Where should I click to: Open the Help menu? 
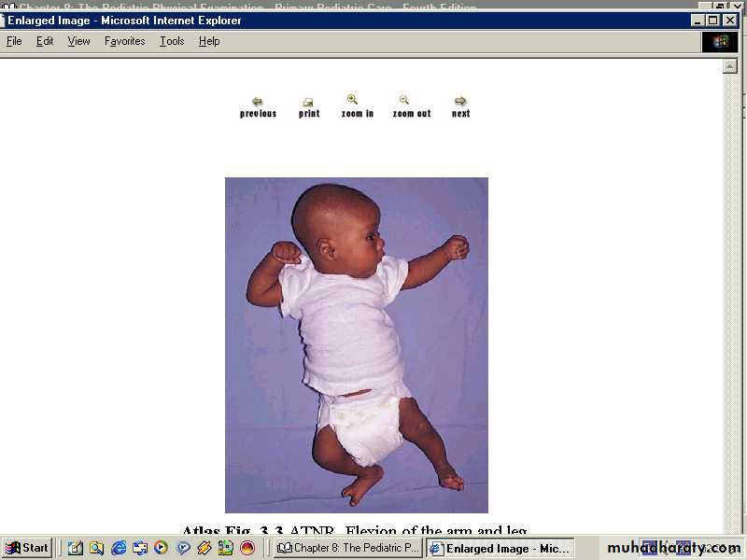[209, 41]
